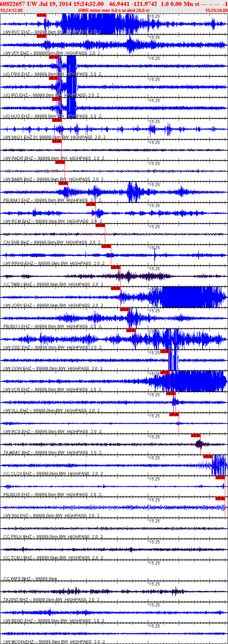
Task: Select the xT 4 pick flag on UW VFP trace
Action: (x=41, y=36)
